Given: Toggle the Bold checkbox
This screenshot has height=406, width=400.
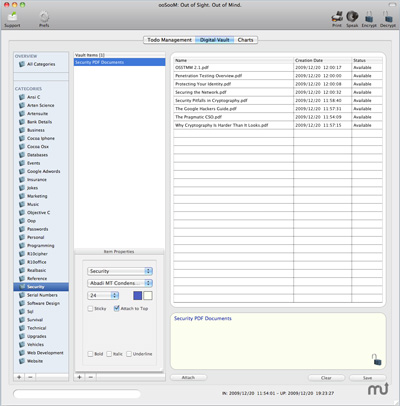Looking at the screenshot, I should [90, 354].
